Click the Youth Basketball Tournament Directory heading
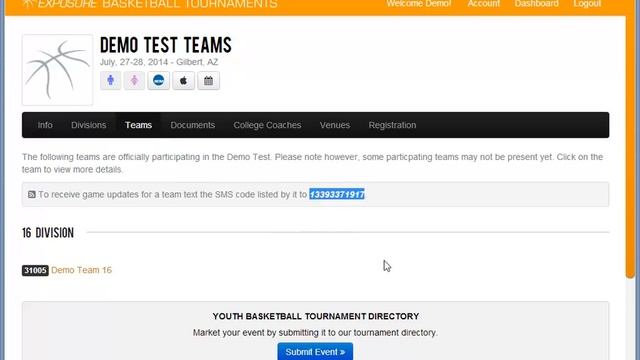Screen dimensions: 640x360 (x=316, y=316)
